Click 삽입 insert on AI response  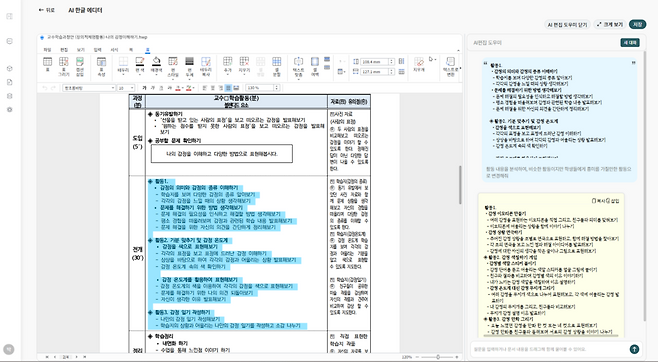(613, 201)
